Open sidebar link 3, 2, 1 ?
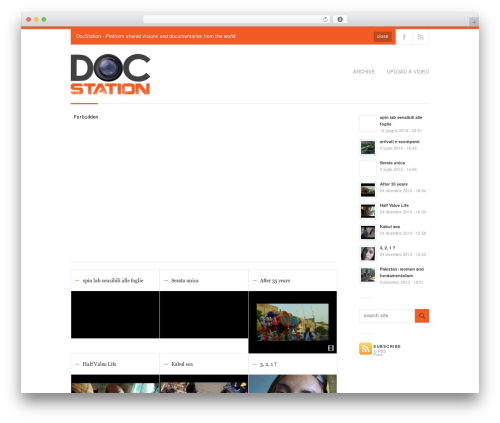The width and height of the screenshot is (500, 423). point(387,248)
